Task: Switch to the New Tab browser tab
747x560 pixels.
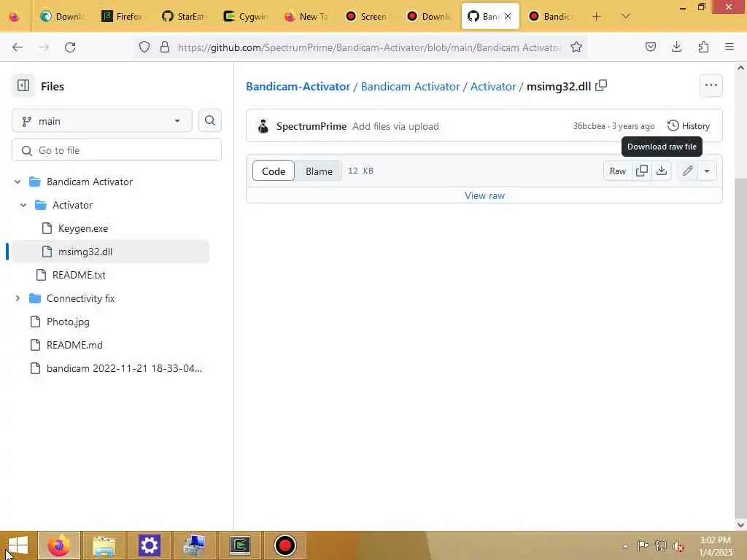Action: 306,16
